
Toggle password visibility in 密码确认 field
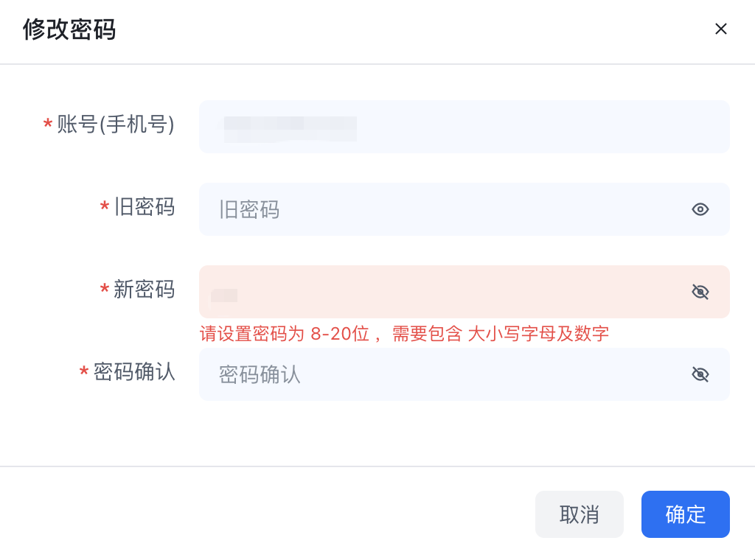point(700,374)
